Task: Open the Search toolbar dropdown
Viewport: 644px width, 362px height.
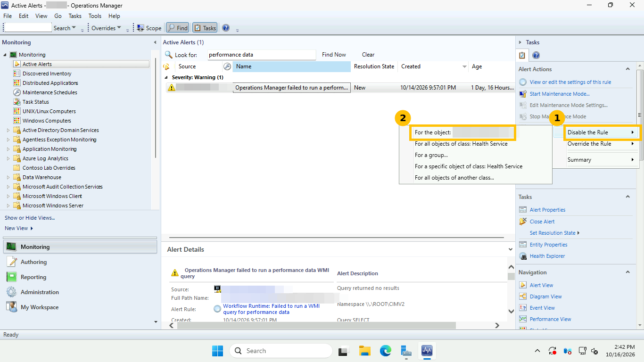Action: pyautogui.click(x=65, y=28)
